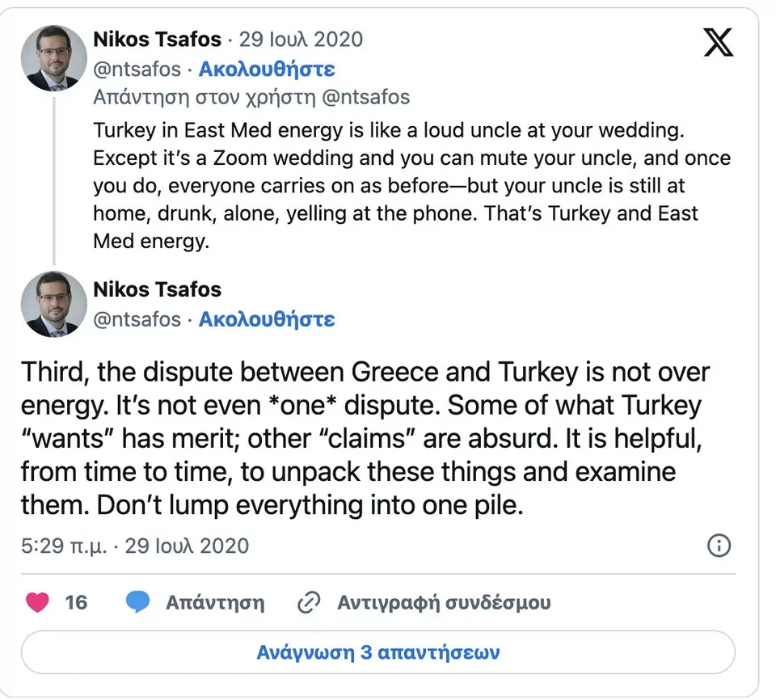Click the blue reply bubble icon

pyautogui.click(x=138, y=602)
